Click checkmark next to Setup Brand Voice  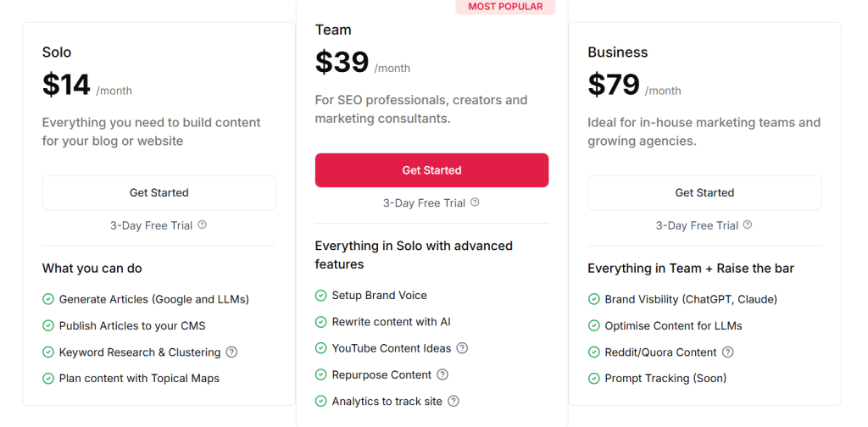coord(321,296)
